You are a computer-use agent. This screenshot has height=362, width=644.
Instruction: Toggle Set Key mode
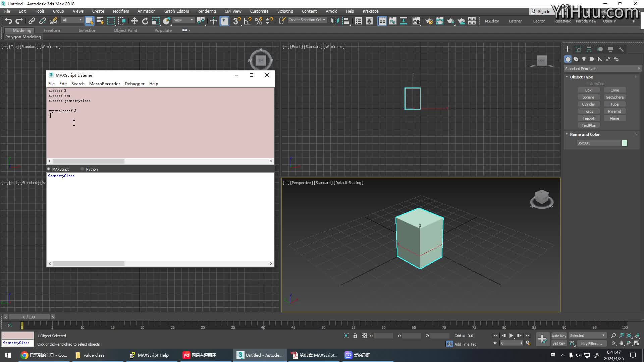pyautogui.click(x=559, y=343)
